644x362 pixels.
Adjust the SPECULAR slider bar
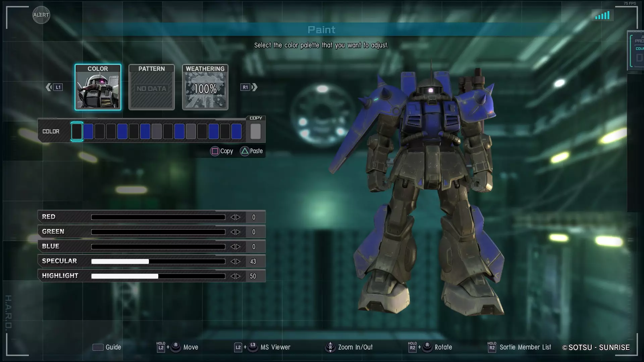(158, 261)
